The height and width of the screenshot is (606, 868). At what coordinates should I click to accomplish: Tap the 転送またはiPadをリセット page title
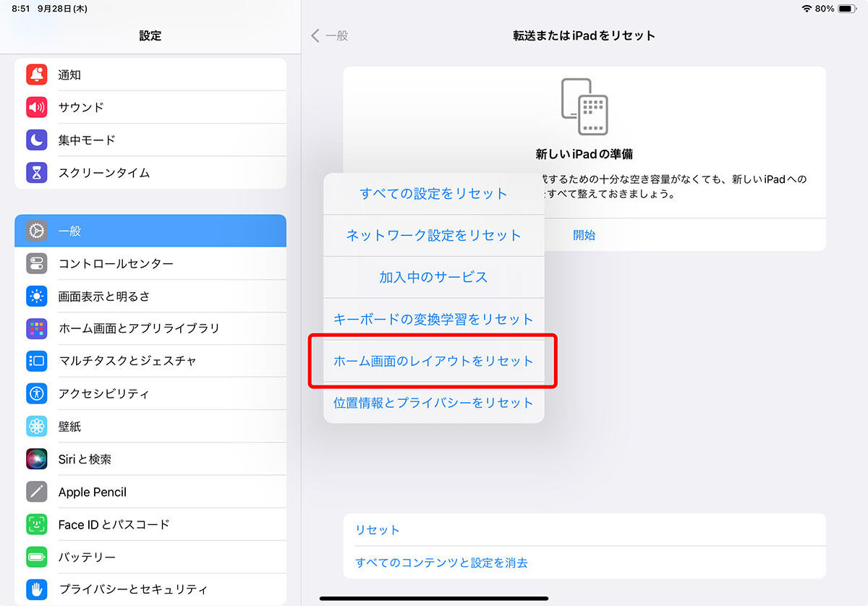click(584, 35)
